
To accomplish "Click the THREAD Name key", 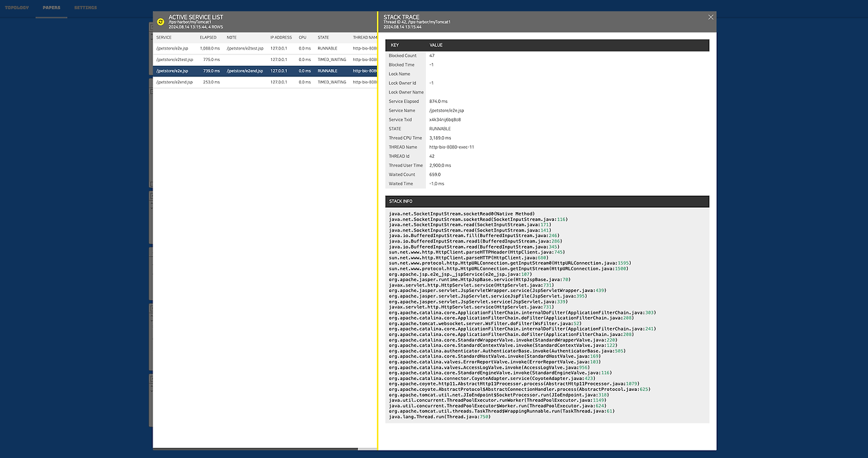I will (x=403, y=147).
